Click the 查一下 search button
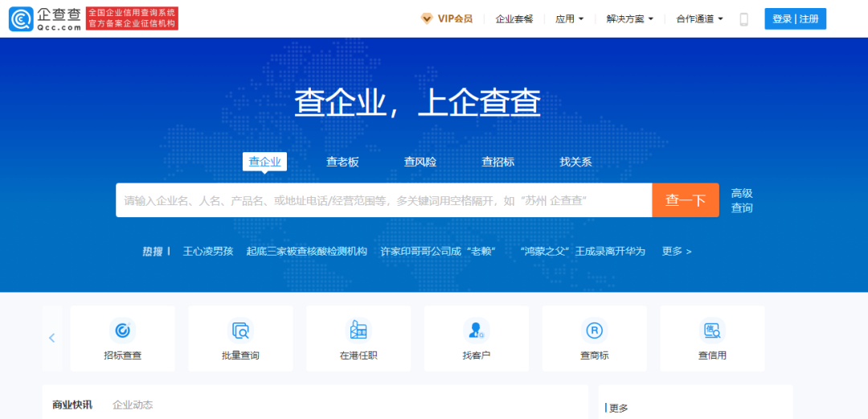This screenshot has height=419, width=868. (686, 200)
